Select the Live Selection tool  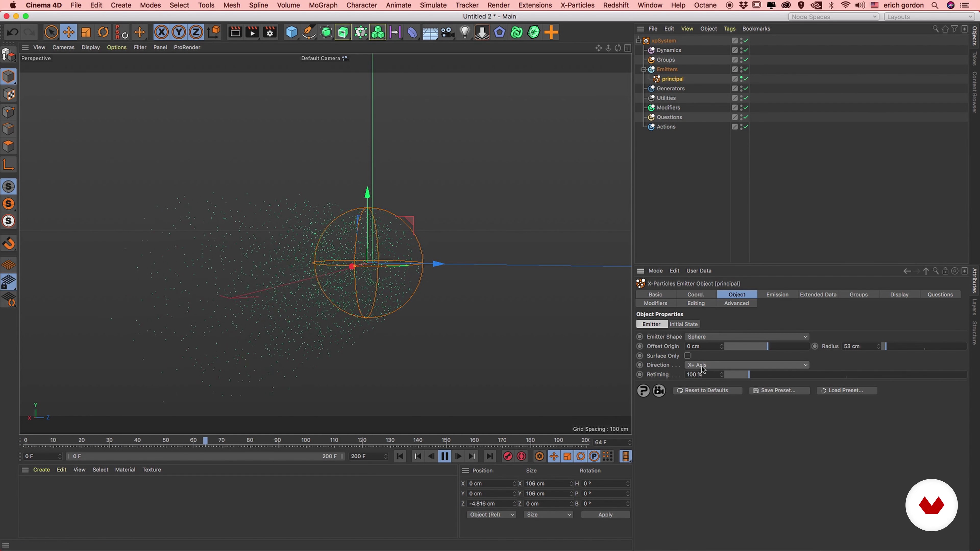[51, 32]
